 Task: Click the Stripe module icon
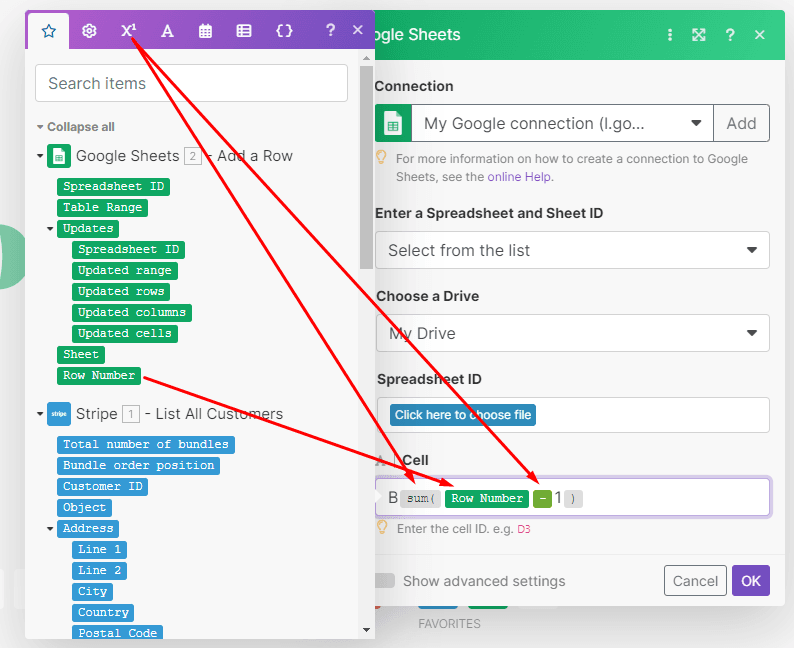pyautogui.click(x=59, y=414)
